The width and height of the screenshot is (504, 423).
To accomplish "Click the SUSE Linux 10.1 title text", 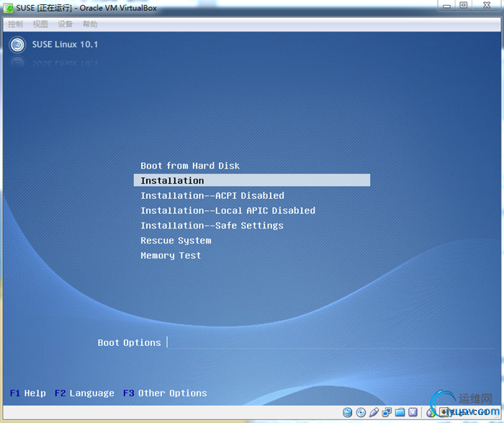I will coord(65,45).
